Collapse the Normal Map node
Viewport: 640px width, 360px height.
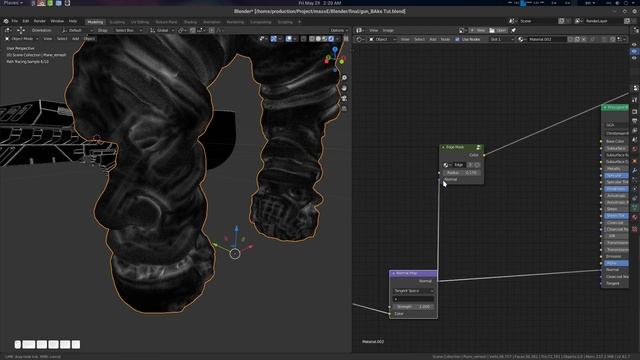(393, 273)
